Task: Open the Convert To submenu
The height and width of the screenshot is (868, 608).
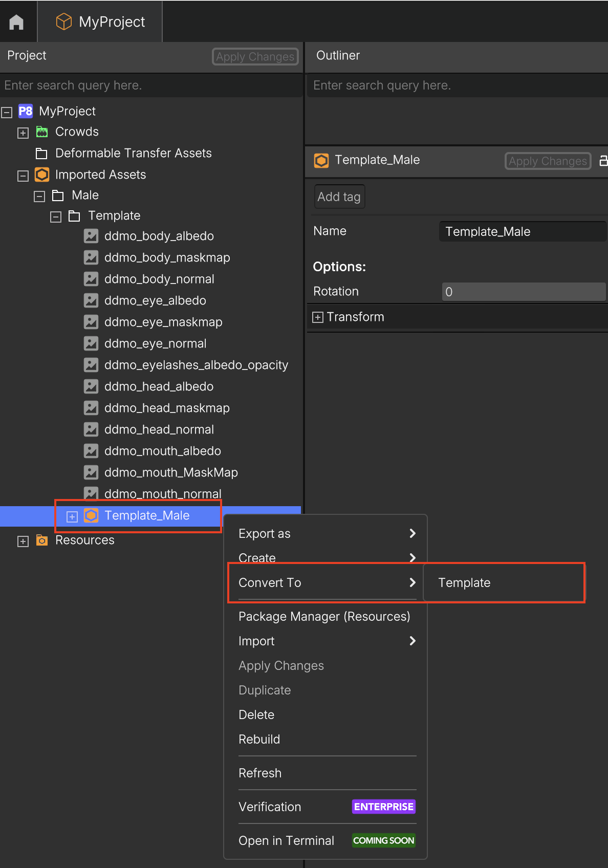Action: (x=327, y=582)
